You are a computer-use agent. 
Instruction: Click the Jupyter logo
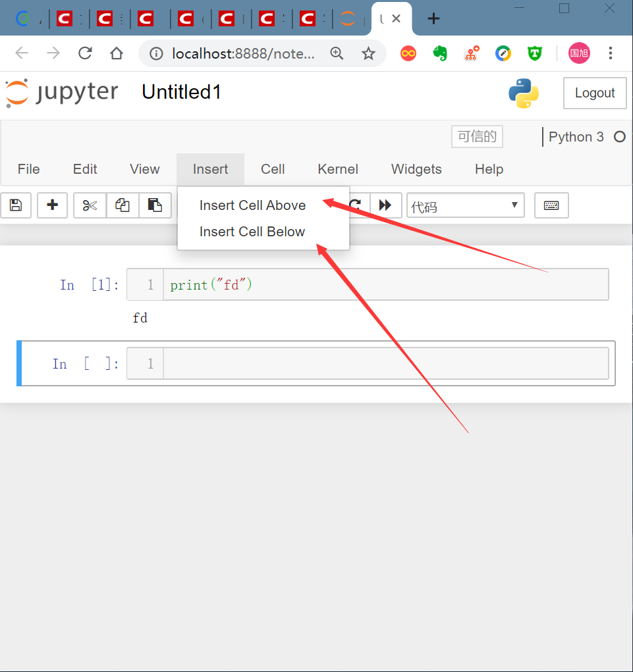click(61, 92)
